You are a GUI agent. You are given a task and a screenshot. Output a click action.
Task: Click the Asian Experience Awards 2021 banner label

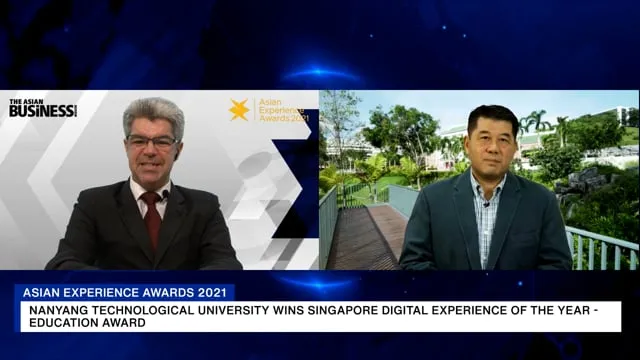tap(124, 292)
